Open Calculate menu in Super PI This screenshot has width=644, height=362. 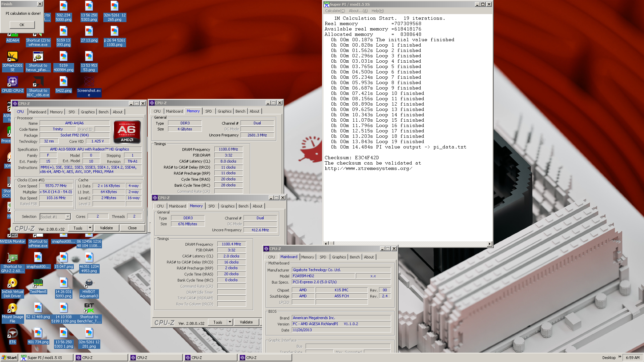(335, 11)
